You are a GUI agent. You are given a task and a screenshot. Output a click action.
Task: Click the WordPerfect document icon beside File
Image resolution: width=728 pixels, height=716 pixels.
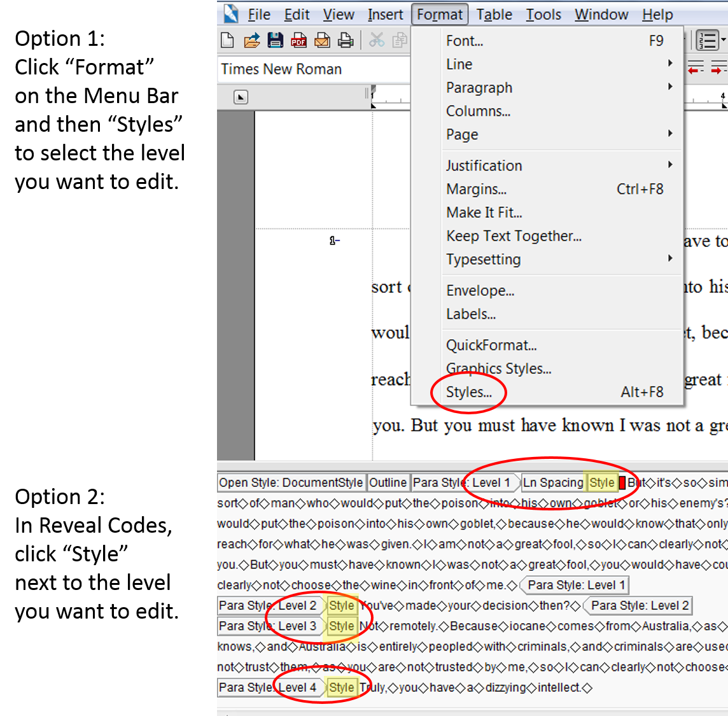[x=230, y=14]
